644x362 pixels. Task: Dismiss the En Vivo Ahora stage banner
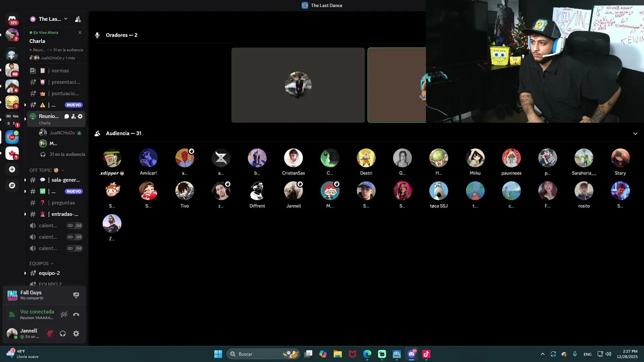79,33
